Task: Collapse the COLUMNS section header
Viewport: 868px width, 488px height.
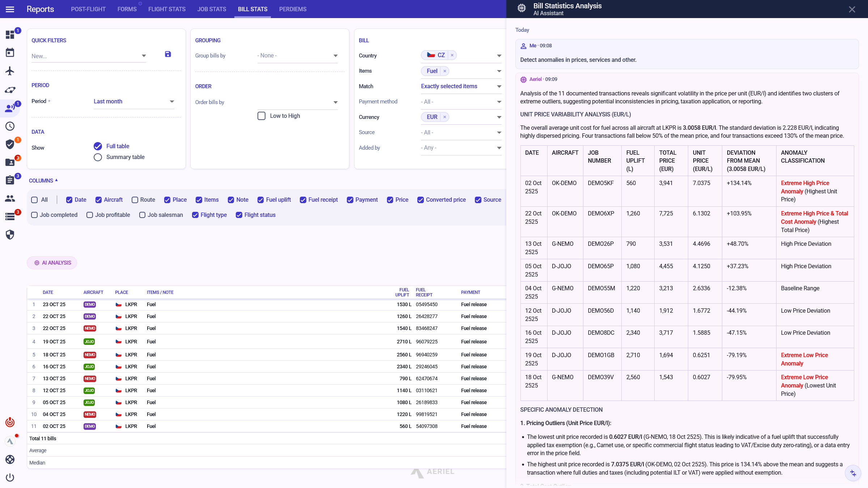Action: (x=43, y=181)
